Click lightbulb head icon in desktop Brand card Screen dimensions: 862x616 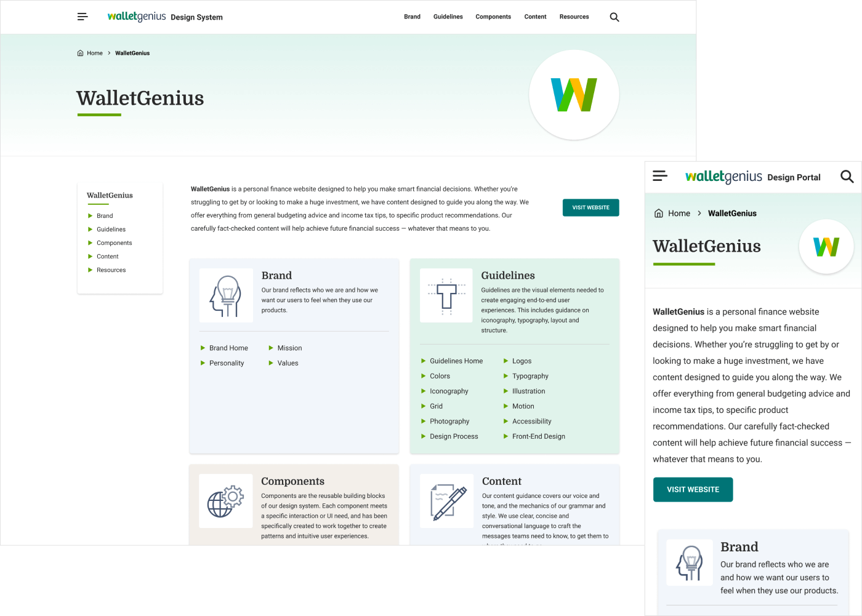click(226, 295)
